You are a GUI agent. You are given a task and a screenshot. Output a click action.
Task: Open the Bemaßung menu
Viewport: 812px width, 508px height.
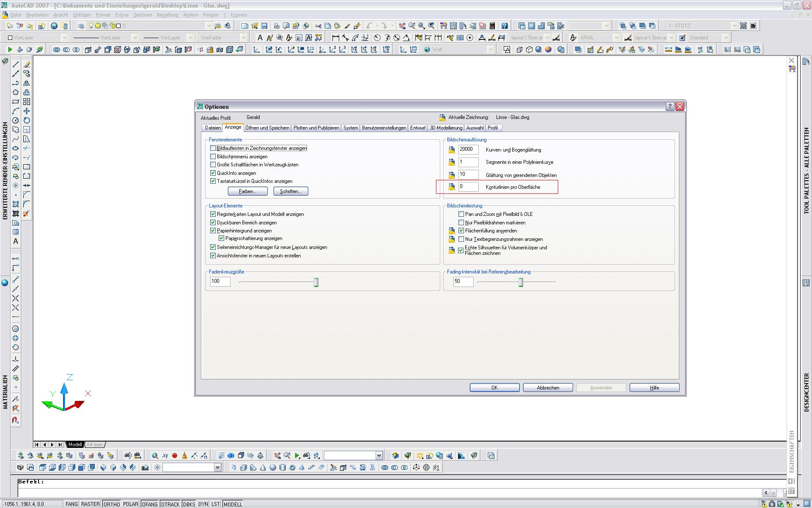coord(167,15)
